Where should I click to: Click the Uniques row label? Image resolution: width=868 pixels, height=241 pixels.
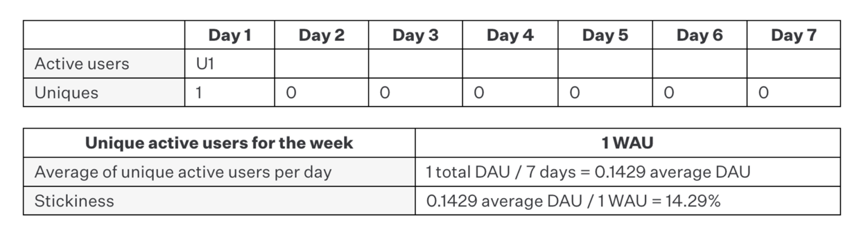67,93
